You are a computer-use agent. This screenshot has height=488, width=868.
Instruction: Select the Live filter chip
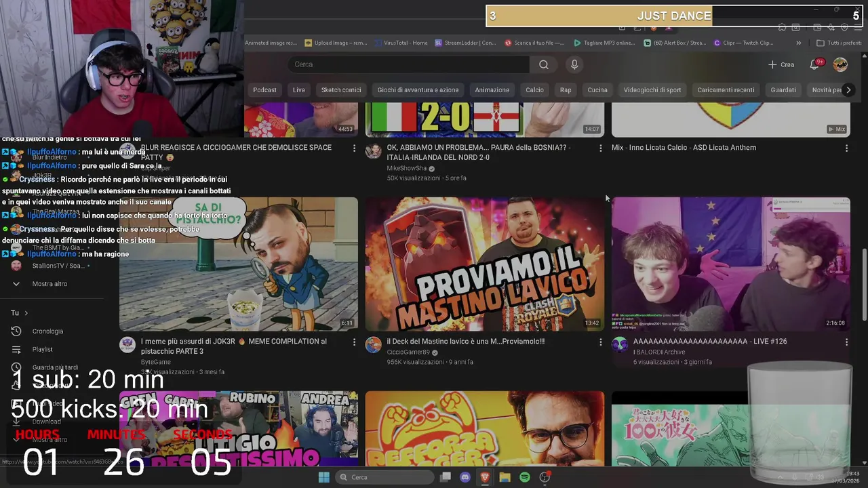(x=299, y=89)
